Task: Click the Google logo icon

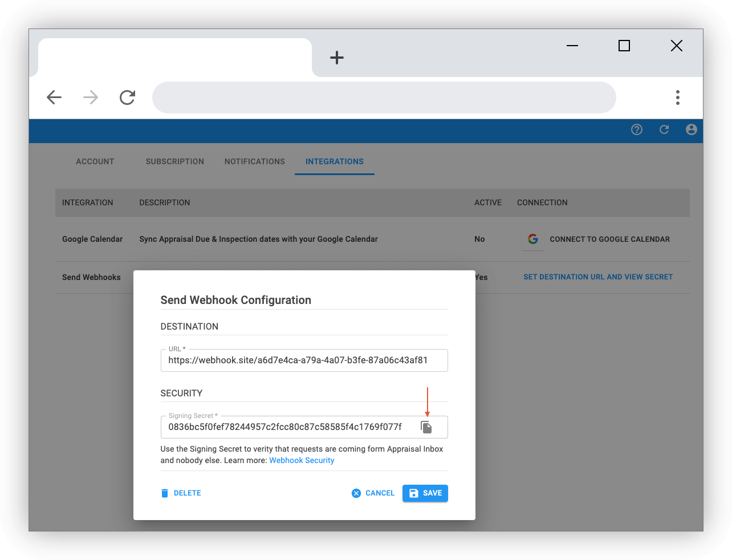Action: (533, 240)
